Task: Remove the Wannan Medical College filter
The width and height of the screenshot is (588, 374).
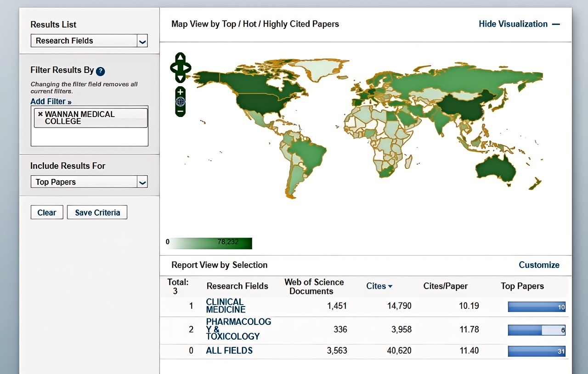Action: click(x=40, y=114)
